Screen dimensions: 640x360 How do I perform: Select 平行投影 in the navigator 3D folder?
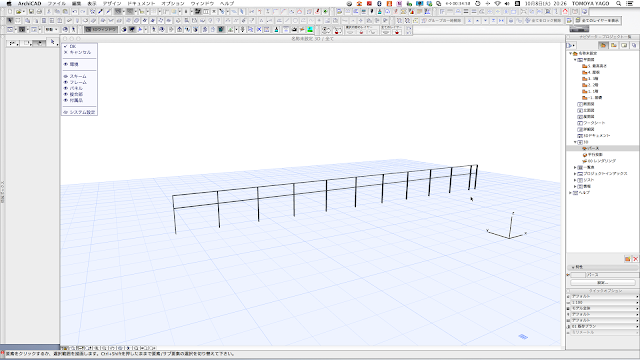595,155
